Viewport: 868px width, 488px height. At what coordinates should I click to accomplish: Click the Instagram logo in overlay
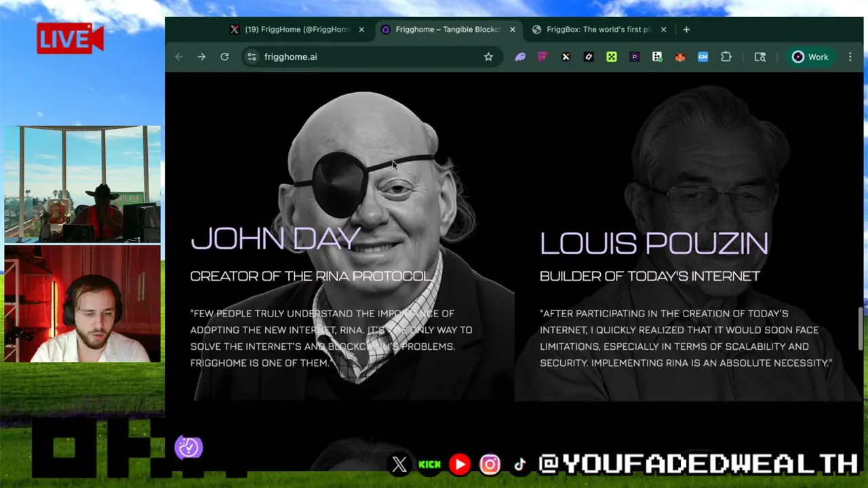click(x=490, y=464)
